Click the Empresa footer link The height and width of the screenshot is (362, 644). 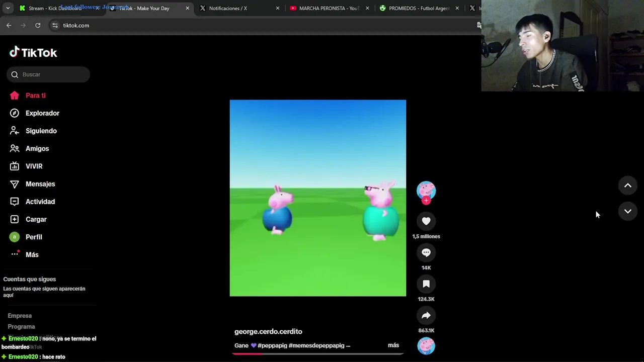pyautogui.click(x=20, y=316)
